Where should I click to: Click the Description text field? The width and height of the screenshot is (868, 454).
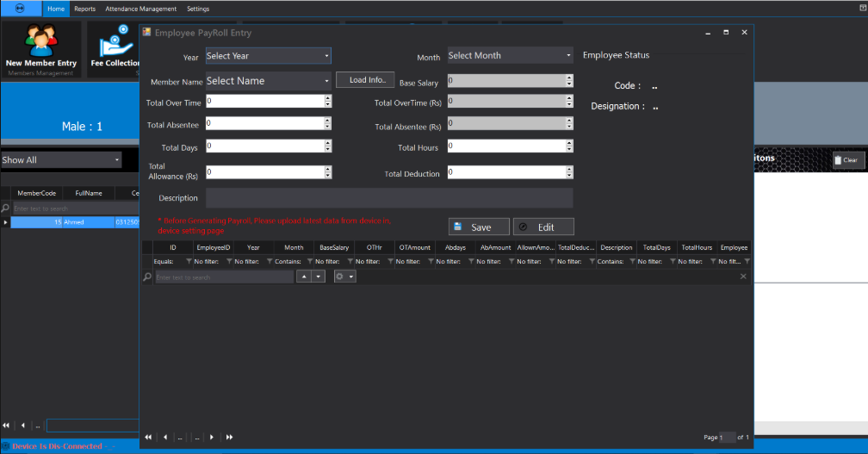pos(389,198)
